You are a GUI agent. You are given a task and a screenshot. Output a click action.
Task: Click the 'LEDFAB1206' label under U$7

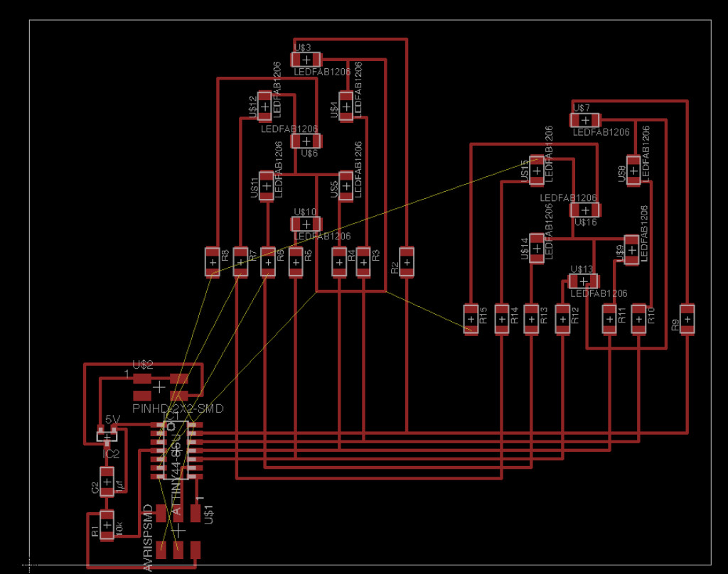pyautogui.click(x=601, y=132)
